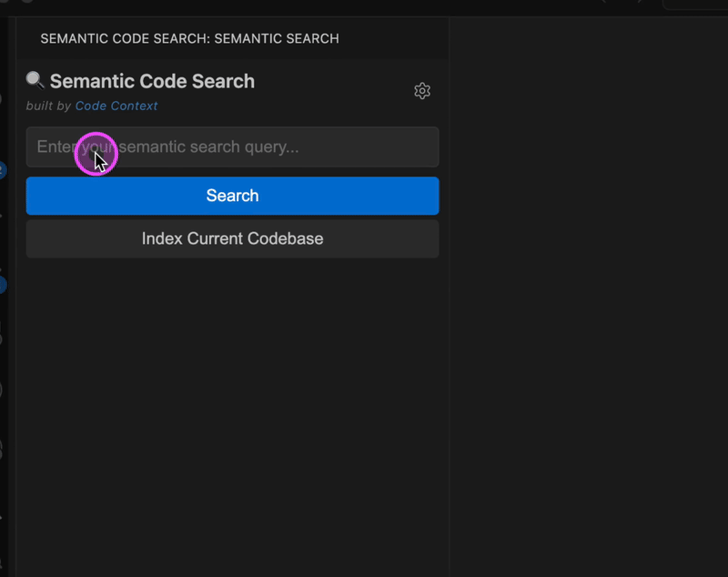The height and width of the screenshot is (577, 728).
Task: Click the magnifying glass icon beside the title
Action: [35, 80]
